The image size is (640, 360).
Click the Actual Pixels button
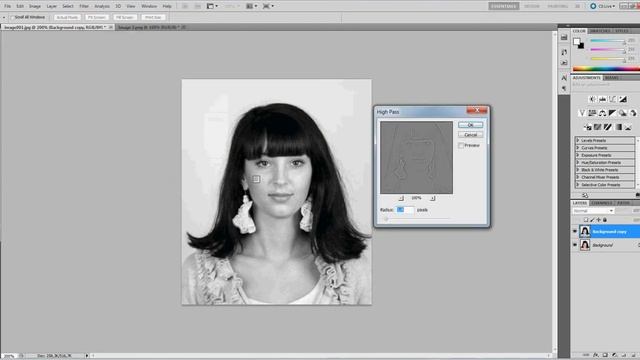[67, 18]
